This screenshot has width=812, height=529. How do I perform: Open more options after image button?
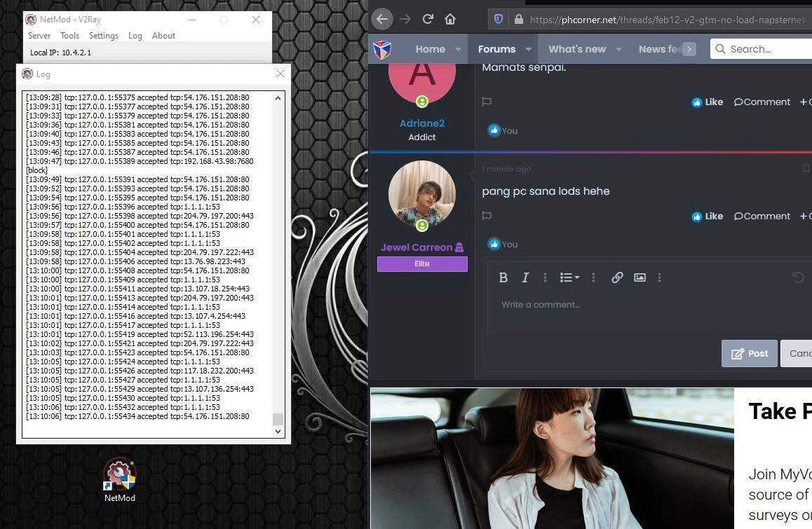tap(659, 277)
